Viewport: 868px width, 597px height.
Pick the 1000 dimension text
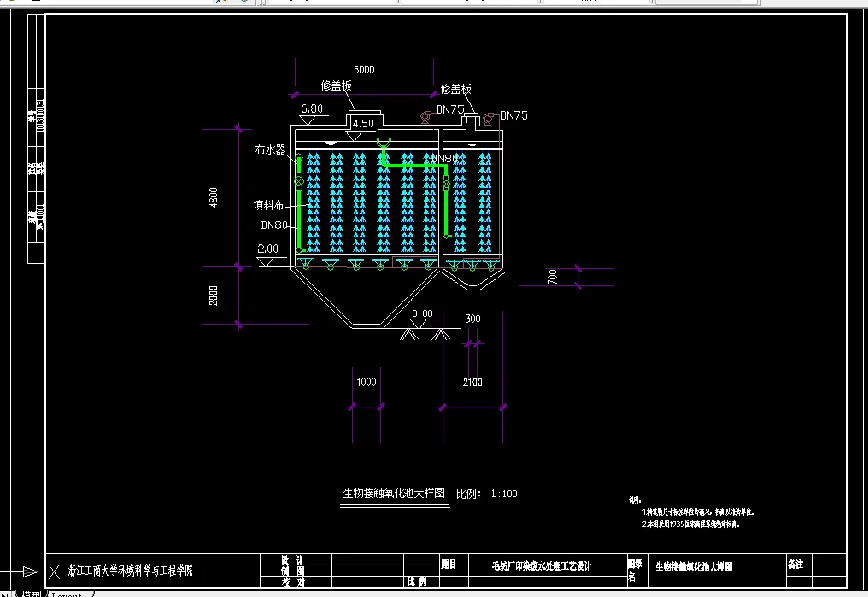(x=367, y=382)
